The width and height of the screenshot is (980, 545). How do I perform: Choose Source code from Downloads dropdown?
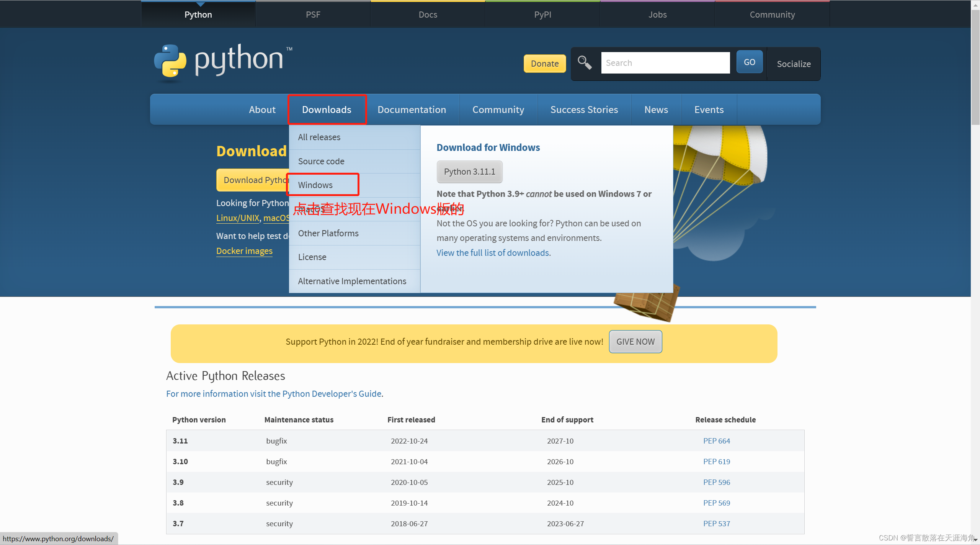[x=354, y=161]
